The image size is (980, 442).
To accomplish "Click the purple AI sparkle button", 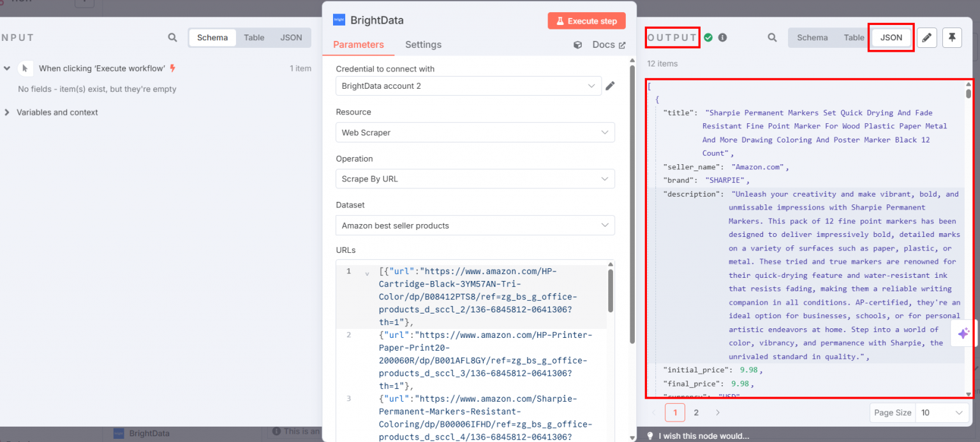I will click(963, 333).
